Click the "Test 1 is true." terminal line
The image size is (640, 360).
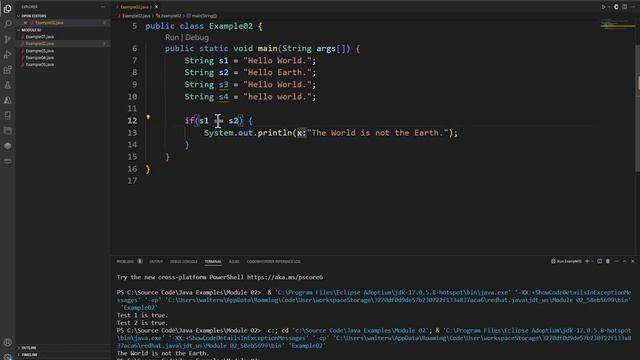[142, 315]
